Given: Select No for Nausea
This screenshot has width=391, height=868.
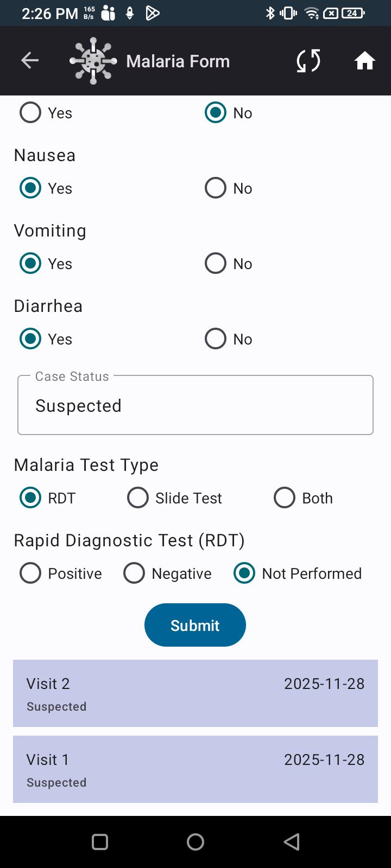Looking at the screenshot, I should (216, 188).
